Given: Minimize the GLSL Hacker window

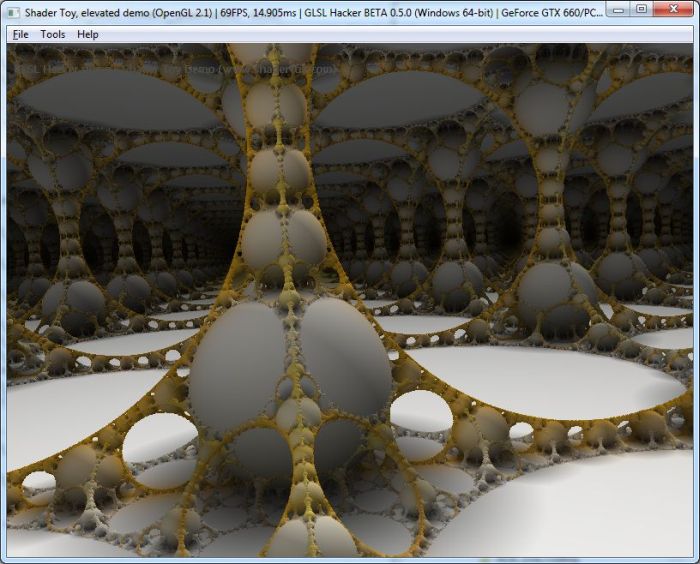Looking at the screenshot, I should coord(618,9).
